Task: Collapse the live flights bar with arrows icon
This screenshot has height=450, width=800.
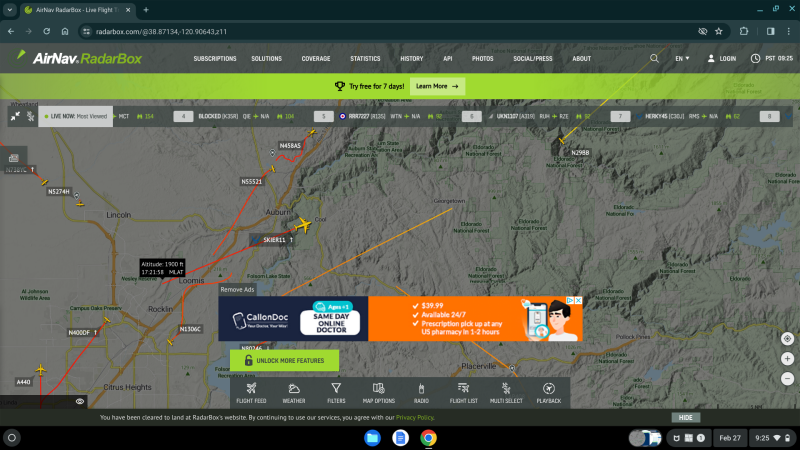Action: (x=15, y=116)
